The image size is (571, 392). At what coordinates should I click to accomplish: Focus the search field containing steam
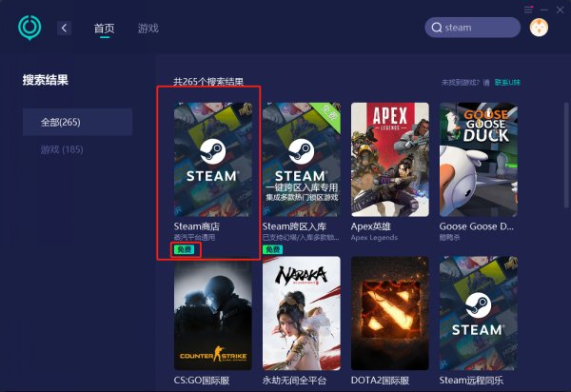pos(472,28)
